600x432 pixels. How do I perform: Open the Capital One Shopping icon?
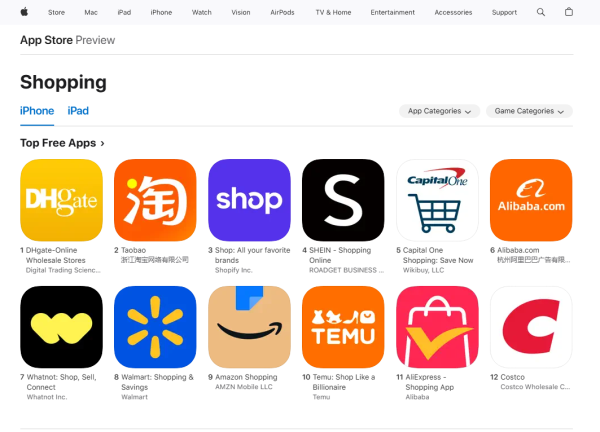coord(437,200)
